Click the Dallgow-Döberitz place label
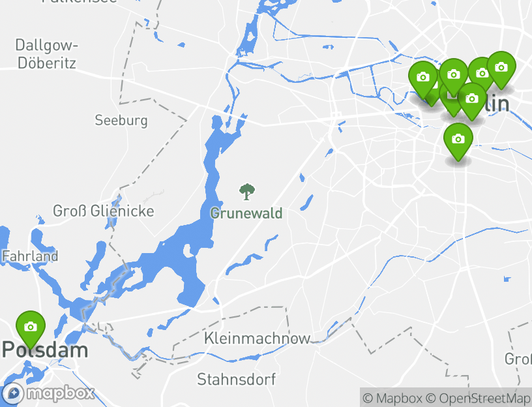Image resolution: width=532 pixels, height=407 pixels. pos(47,54)
